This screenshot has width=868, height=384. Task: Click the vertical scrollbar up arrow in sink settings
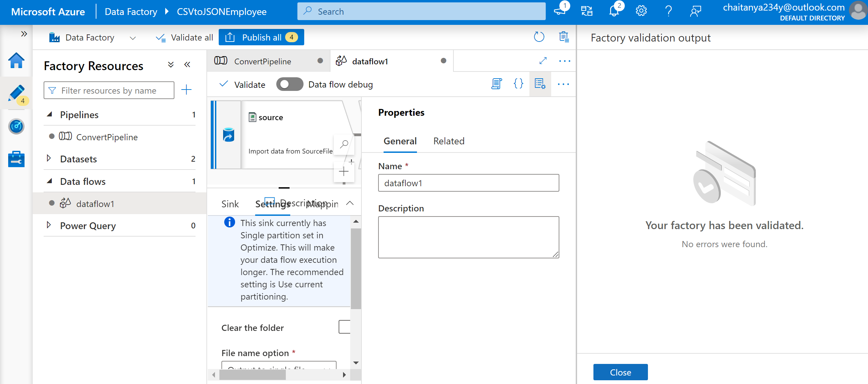point(356,221)
